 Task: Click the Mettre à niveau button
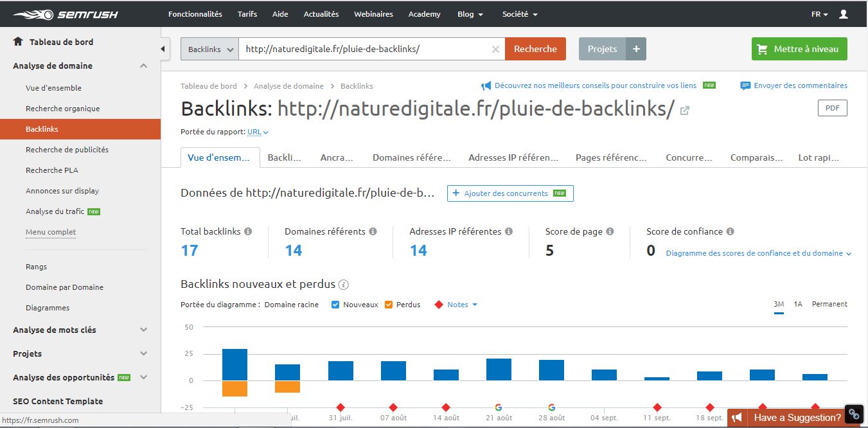point(799,48)
